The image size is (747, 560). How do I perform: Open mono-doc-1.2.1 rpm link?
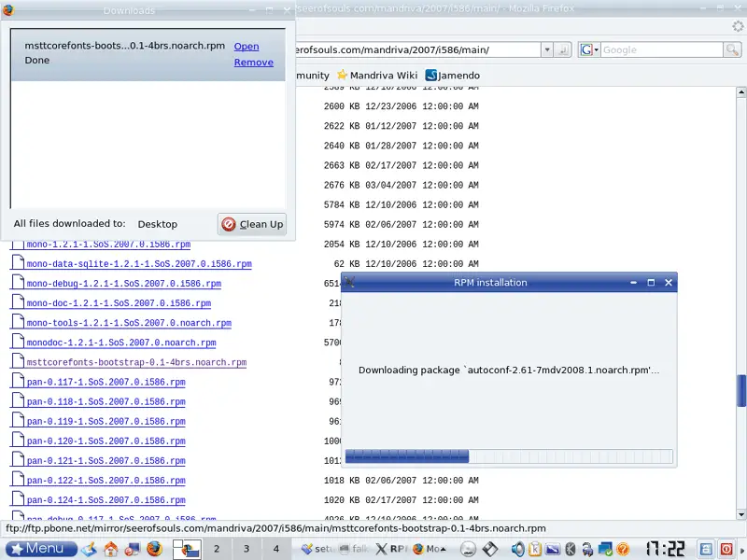pyautogui.click(x=119, y=303)
